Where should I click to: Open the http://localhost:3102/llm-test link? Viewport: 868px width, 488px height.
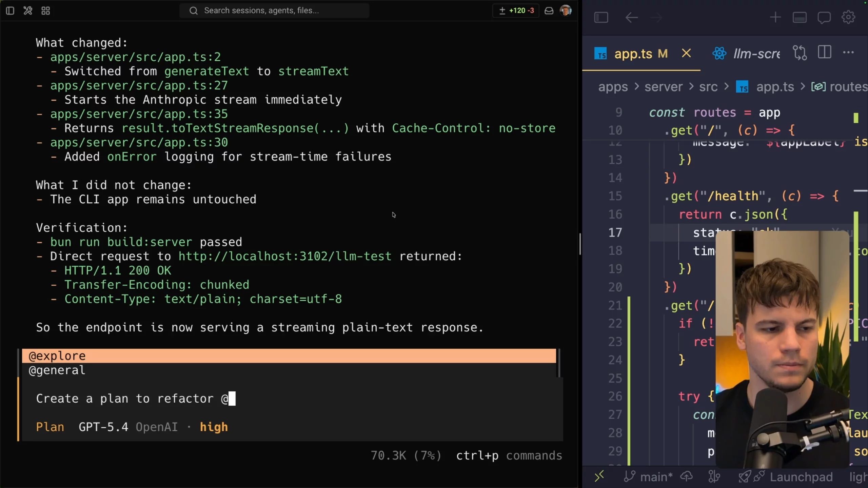(285, 256)
